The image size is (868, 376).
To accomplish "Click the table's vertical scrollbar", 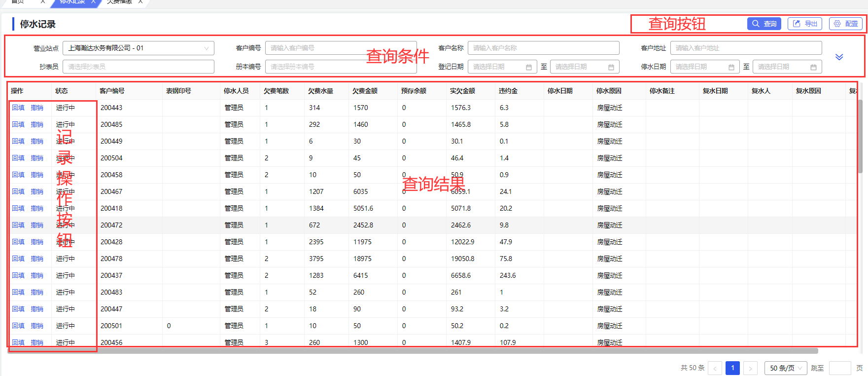I will pos(860,136).
